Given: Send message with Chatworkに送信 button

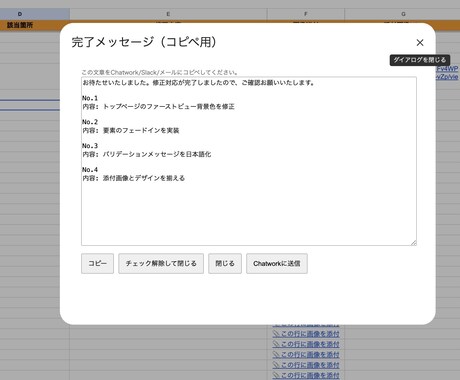Looking at the screenshot, I should click(x=277, y=263).
